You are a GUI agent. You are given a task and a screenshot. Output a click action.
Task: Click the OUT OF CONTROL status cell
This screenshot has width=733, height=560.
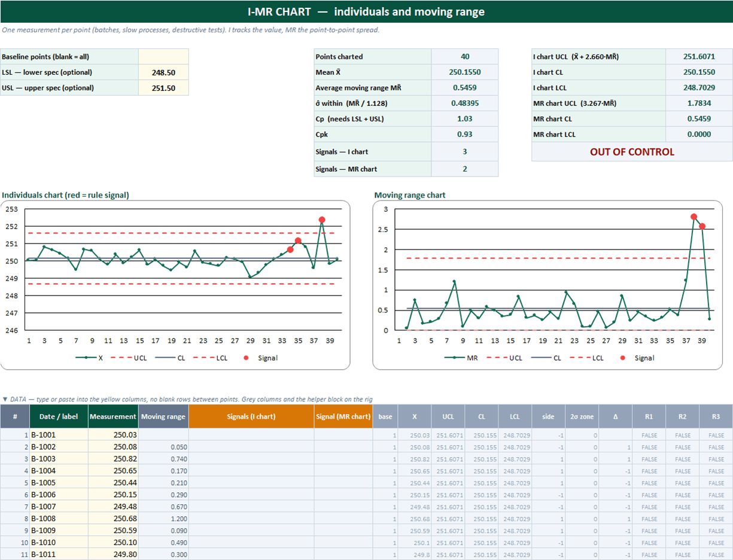632,152
